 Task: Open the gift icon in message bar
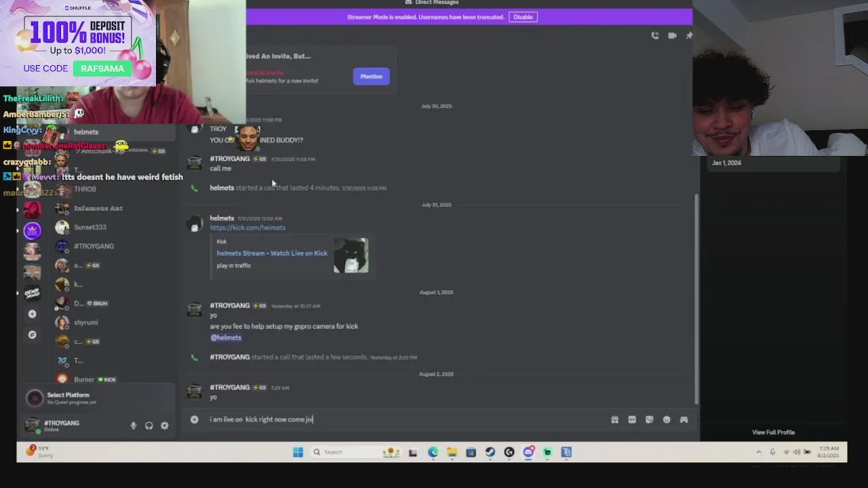615,420
